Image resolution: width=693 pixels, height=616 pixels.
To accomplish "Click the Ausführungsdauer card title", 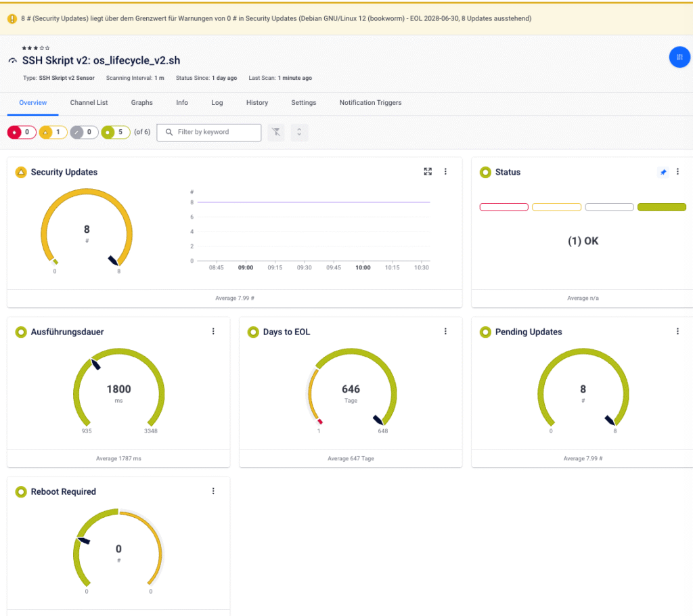I will (x=67, y=332).
